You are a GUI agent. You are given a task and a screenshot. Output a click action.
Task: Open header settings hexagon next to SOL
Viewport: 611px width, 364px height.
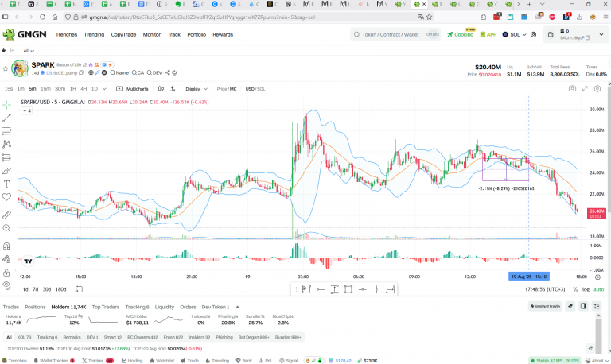click(534, 35)
